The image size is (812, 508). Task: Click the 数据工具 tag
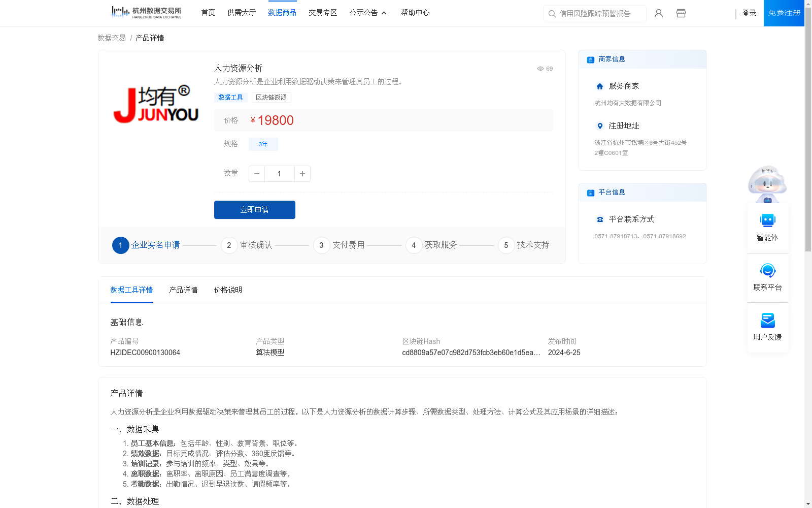tap(230, 98)
